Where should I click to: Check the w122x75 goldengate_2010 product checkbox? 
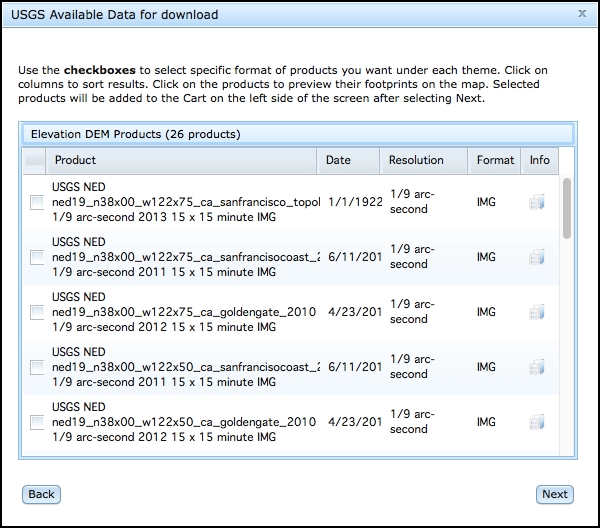(x=37, y=313)
